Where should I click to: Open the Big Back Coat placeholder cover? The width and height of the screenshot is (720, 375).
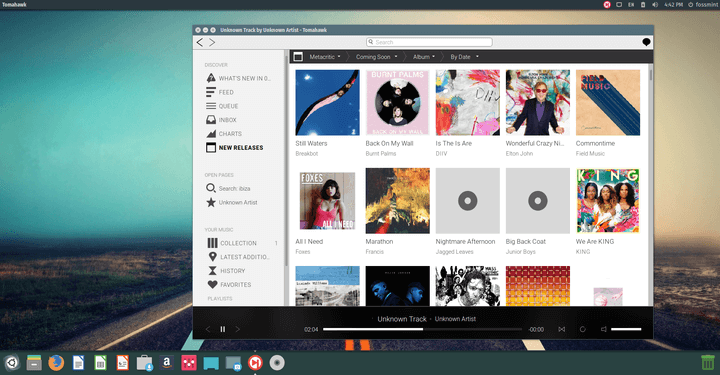click(538, 201)
